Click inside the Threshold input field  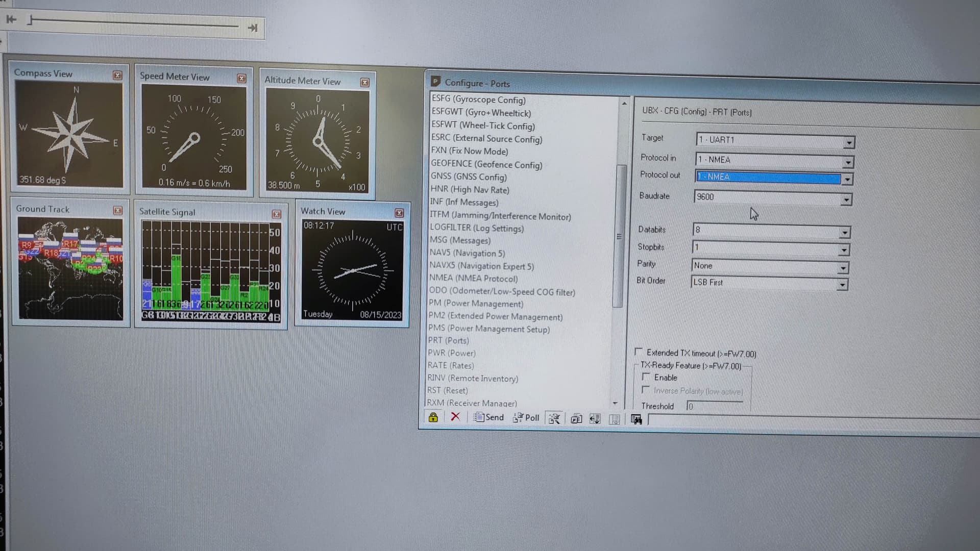(x=715, y=406)
